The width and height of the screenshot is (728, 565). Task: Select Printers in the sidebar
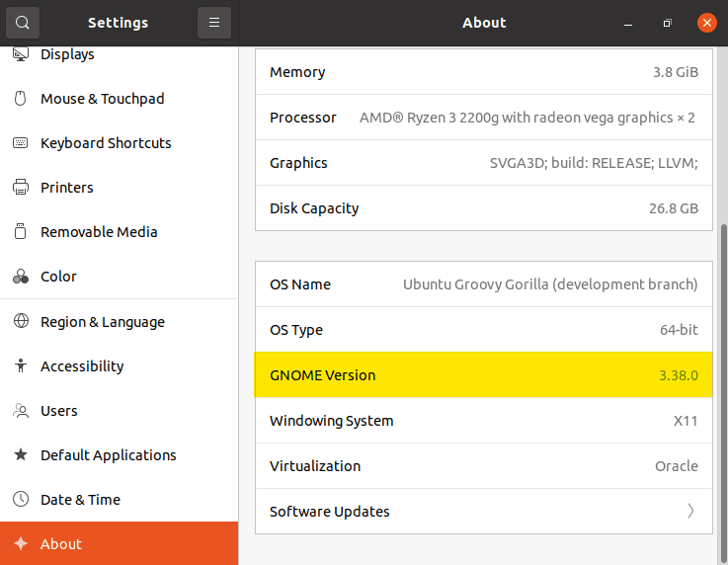pos(119,188)
